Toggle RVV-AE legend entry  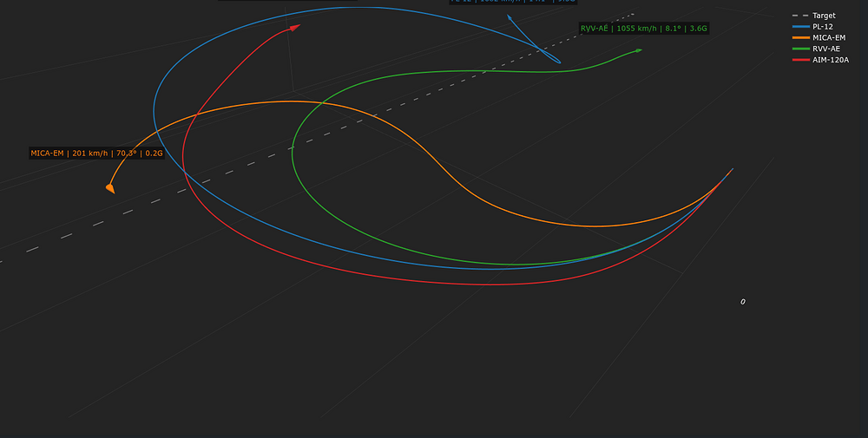[816, 49]
